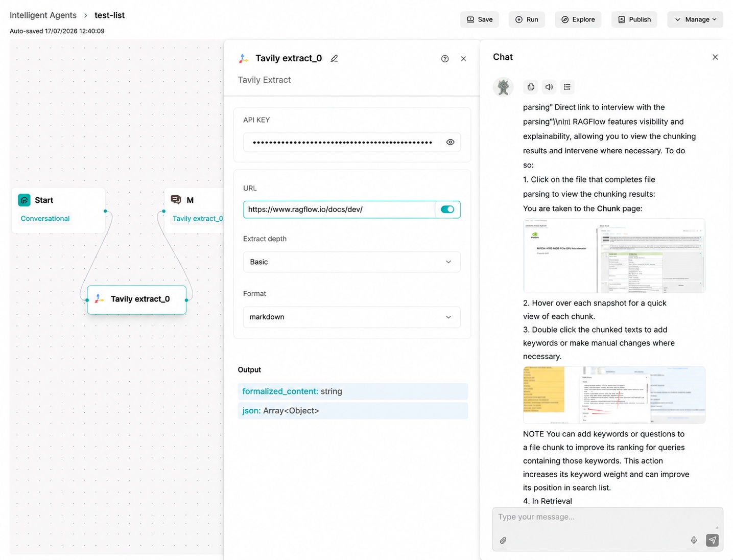Open the Format dropdown showing markdown
This screenshot has height=560, width=733.
352,317
